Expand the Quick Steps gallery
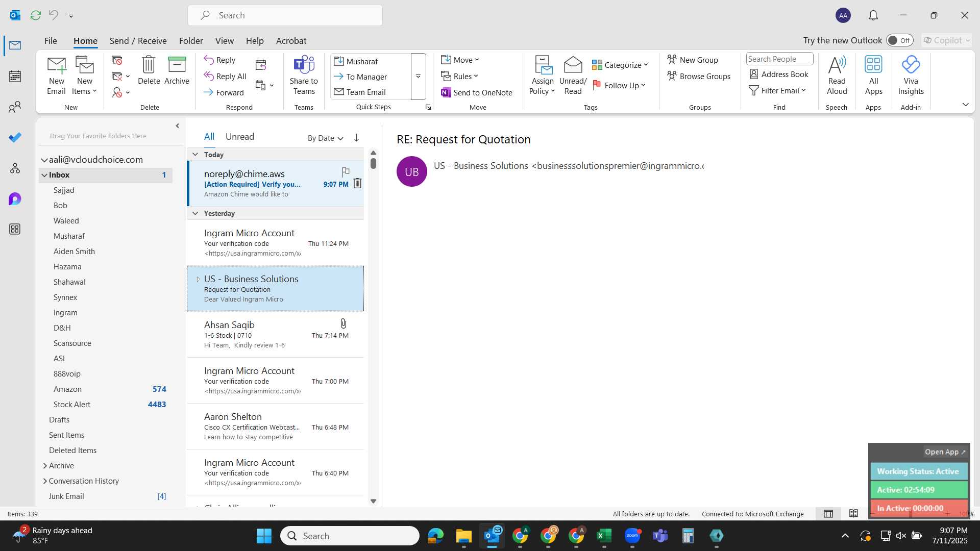Screen dimensions: 980x551 point(418,77)
